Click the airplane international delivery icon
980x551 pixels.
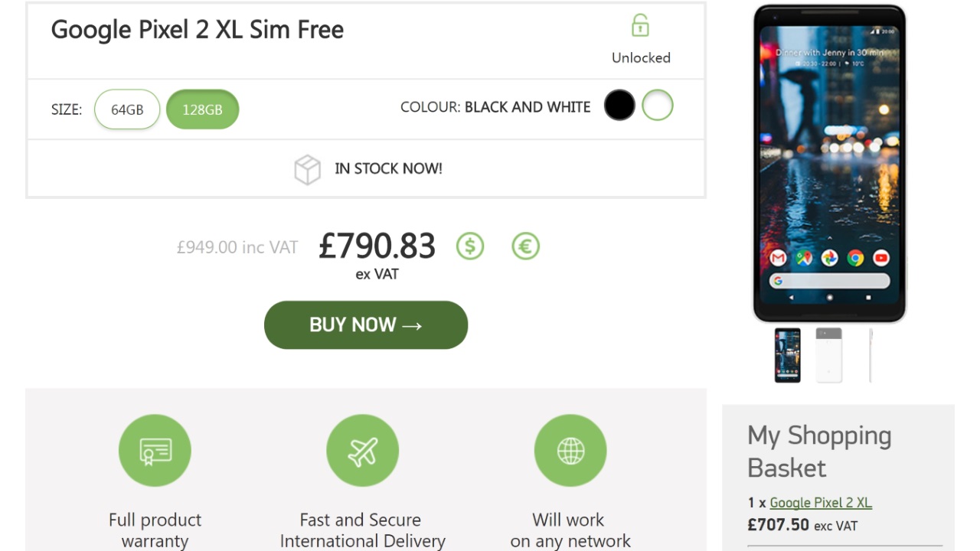pyautogui.click(x=362, y=451)
